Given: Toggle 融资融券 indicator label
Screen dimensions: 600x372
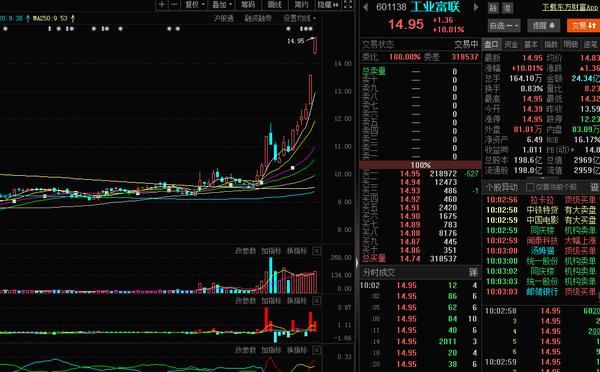Looking at the screenshot, I should point(258,18).
